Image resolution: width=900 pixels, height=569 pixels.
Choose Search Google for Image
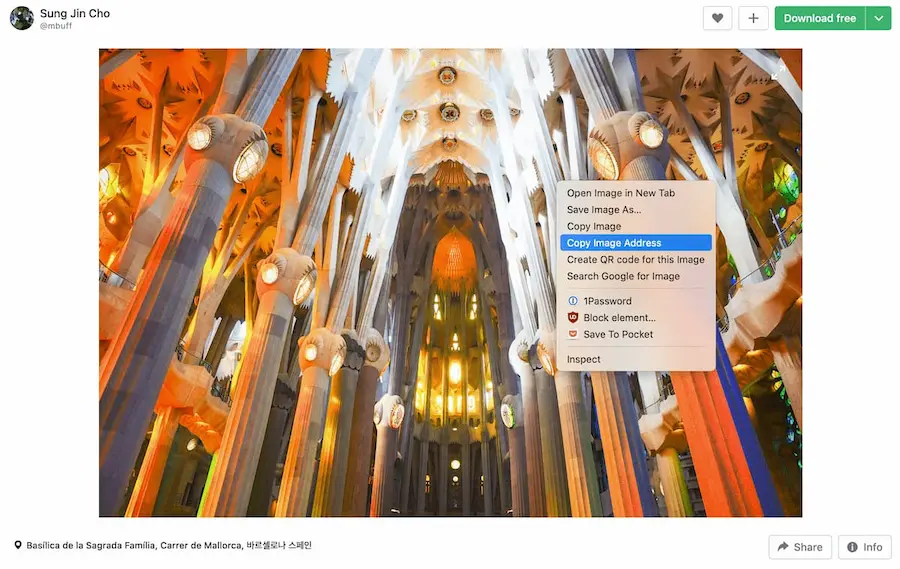tap(623, 276)
